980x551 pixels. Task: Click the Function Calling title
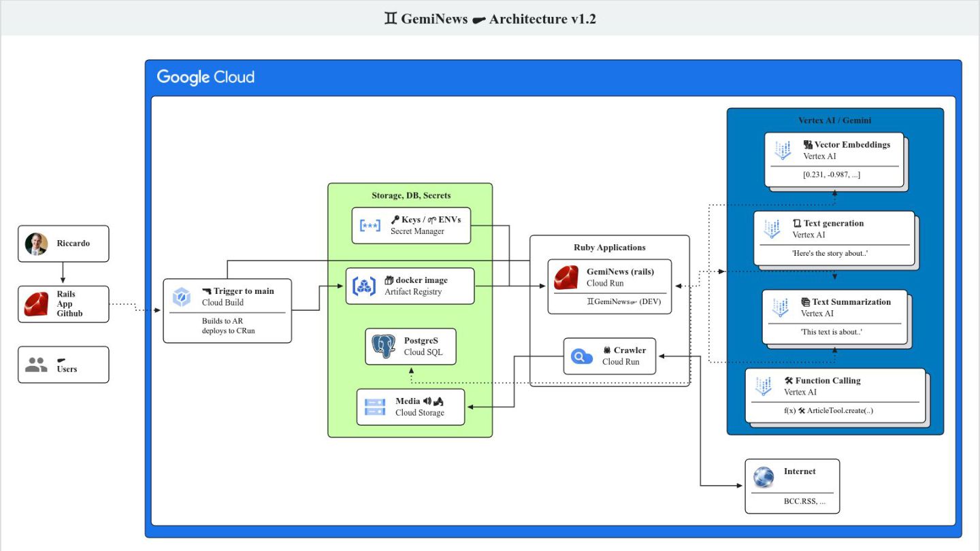point(822,380)
